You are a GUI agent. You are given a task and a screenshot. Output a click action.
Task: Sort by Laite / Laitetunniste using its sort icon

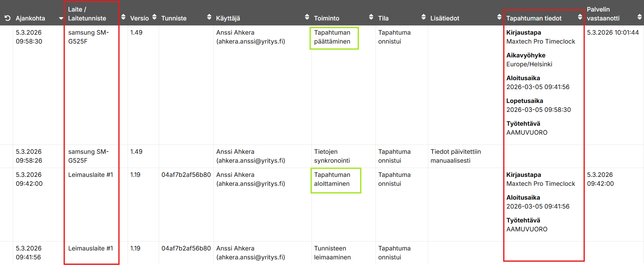pos(123,17)
